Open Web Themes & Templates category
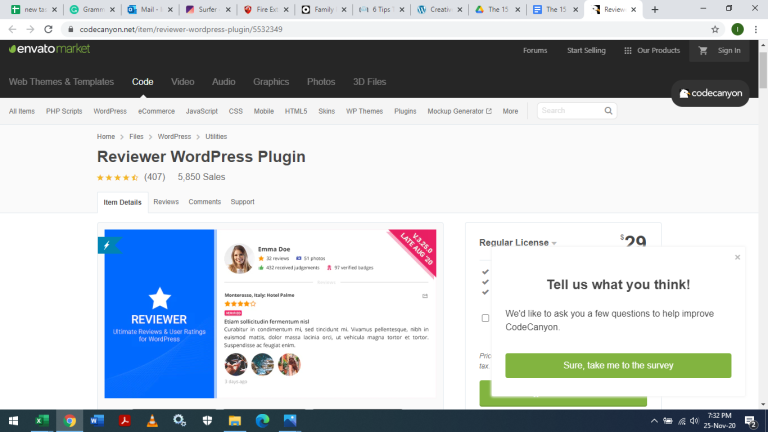768x432 pixels. point(61,82)
